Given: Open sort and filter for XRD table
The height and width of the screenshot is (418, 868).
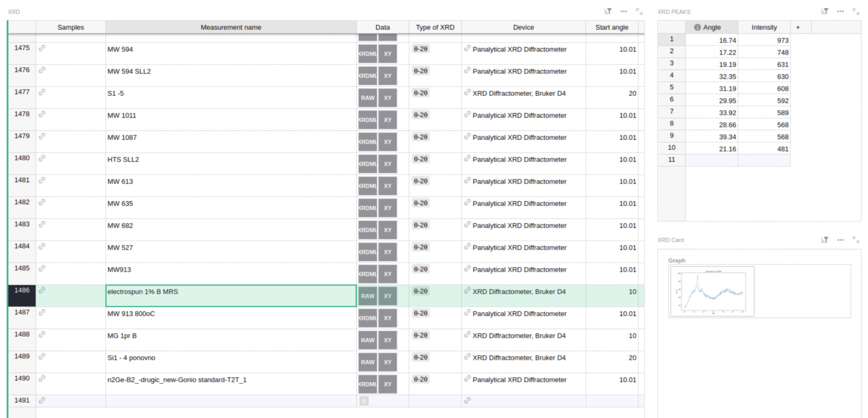Looking at the screenshot, I should pyautogui.click(x=608, y=11).
